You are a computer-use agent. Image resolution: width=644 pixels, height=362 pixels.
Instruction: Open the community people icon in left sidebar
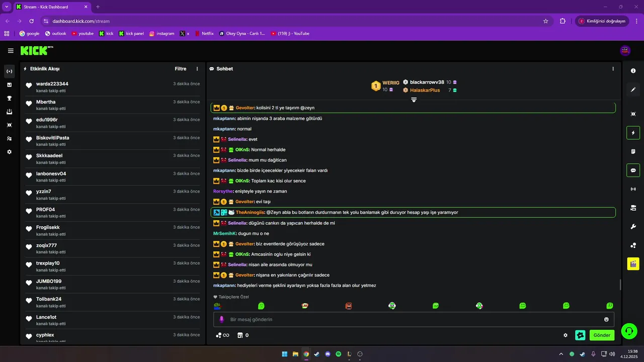point(9,138)
